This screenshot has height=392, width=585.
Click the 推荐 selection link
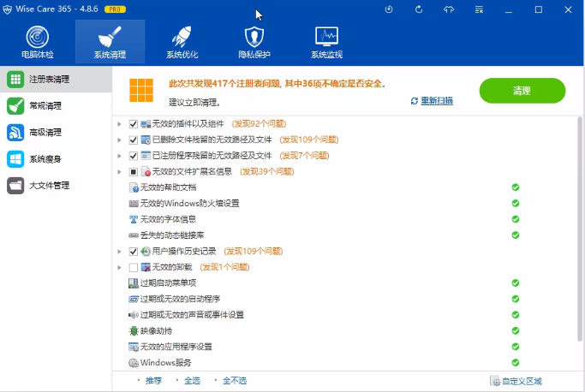tap(153, 380)
